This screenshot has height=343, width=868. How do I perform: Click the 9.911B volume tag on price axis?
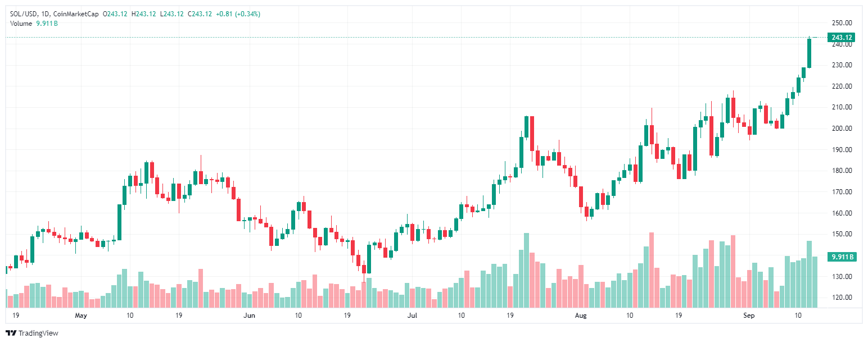[x=842, y=257]
